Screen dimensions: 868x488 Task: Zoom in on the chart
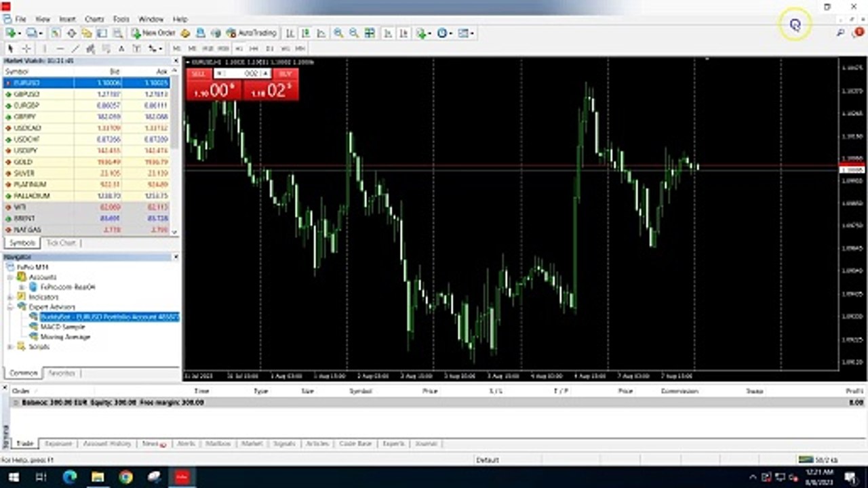338,33
